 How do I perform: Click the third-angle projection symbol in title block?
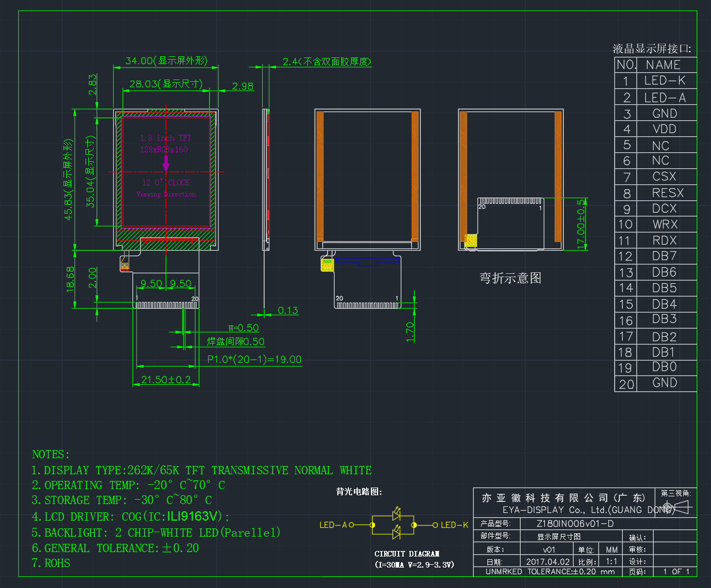676,507
